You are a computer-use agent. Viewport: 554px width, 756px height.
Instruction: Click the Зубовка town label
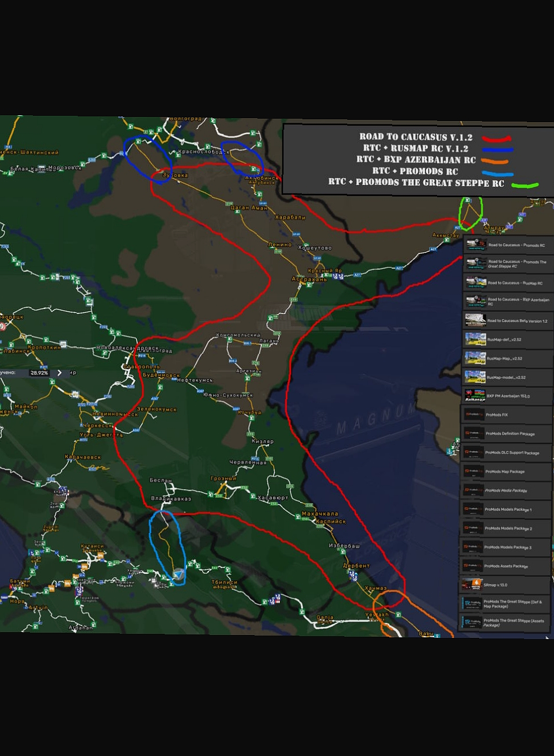click(x=176, y=175)
